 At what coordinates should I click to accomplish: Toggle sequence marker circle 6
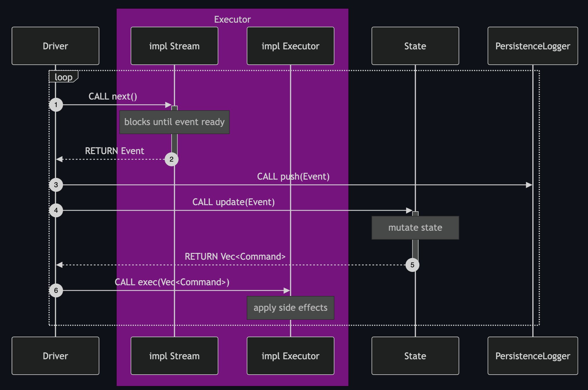[x=56, y=290]
